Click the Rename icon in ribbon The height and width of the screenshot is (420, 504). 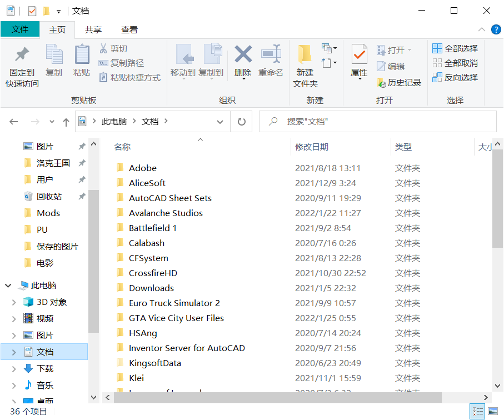pyautogui.click(x=271, y=56)
